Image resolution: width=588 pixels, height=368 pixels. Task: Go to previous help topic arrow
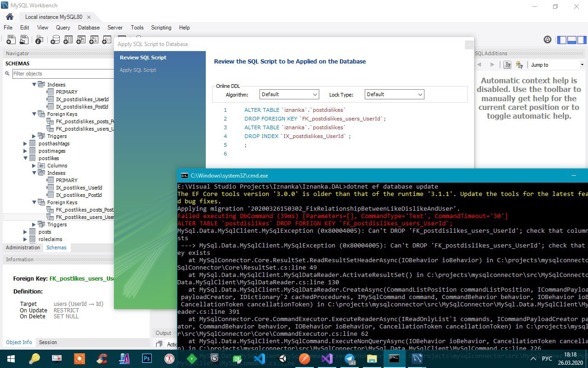pos(480,65)
